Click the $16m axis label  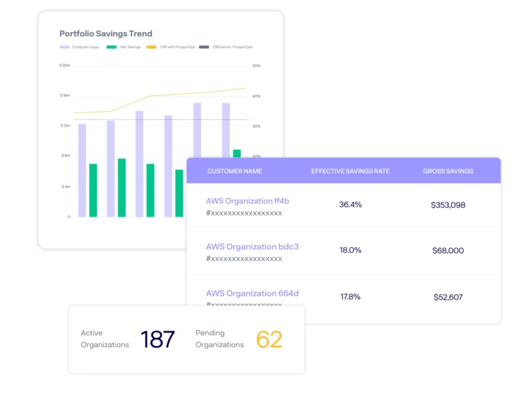(x=65, y=96)
